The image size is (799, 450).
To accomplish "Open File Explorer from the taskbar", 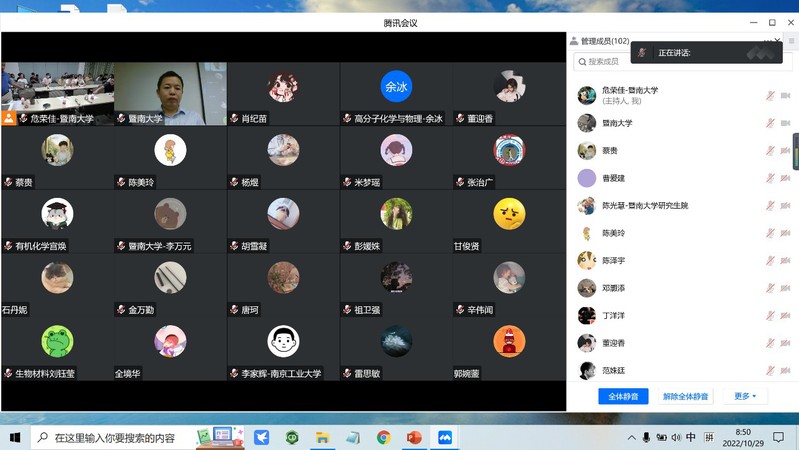I will 322,438.
